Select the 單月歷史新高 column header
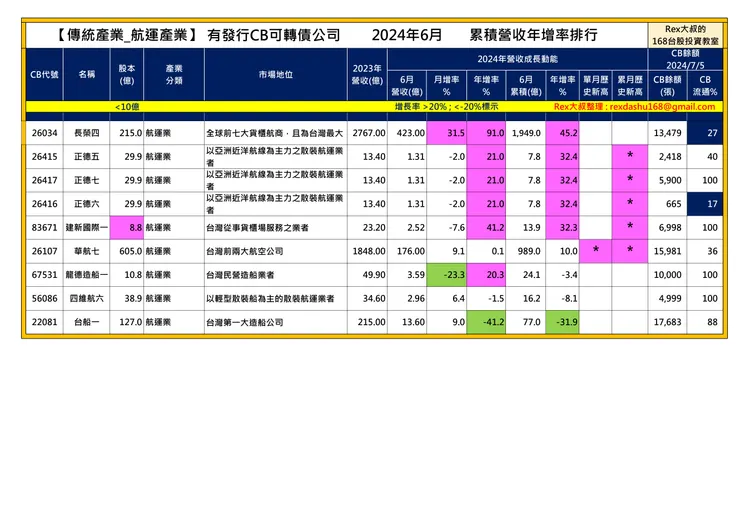Image resolution: width=740 pixels, height=523 pixels. click(x=596, y=85)
